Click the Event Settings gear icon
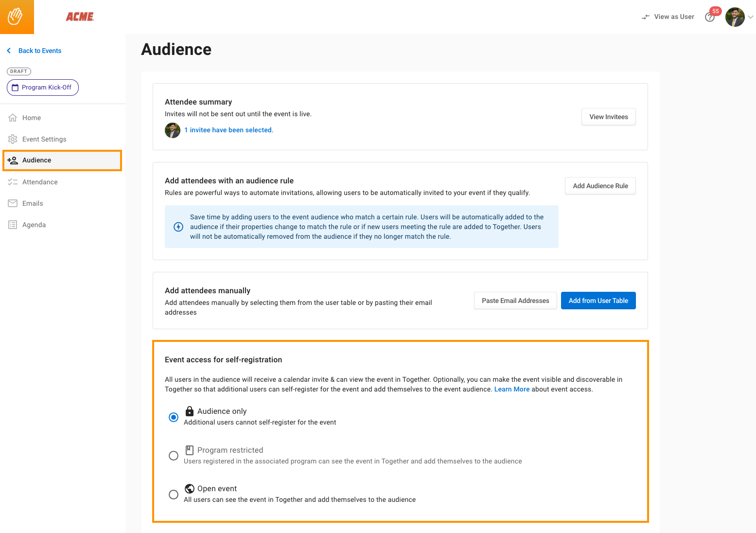 pyautogui.click(x=13, y=139)
